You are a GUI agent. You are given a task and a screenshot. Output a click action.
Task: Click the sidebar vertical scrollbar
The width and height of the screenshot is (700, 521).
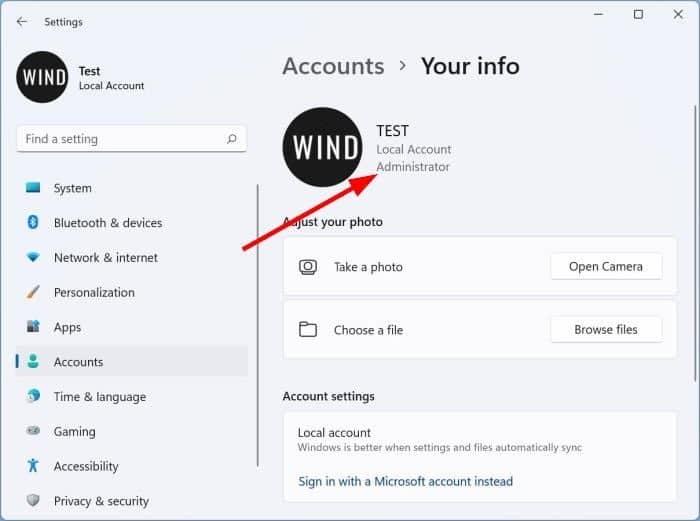(258, 325)
